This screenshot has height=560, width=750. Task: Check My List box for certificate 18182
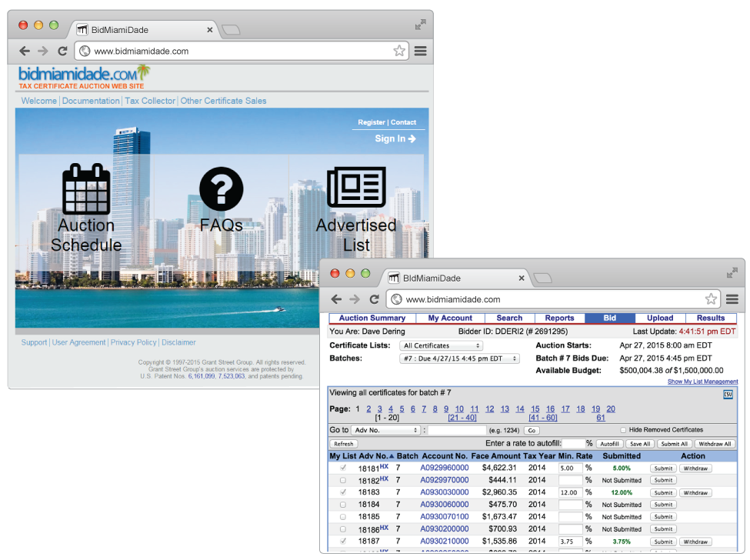343,480
